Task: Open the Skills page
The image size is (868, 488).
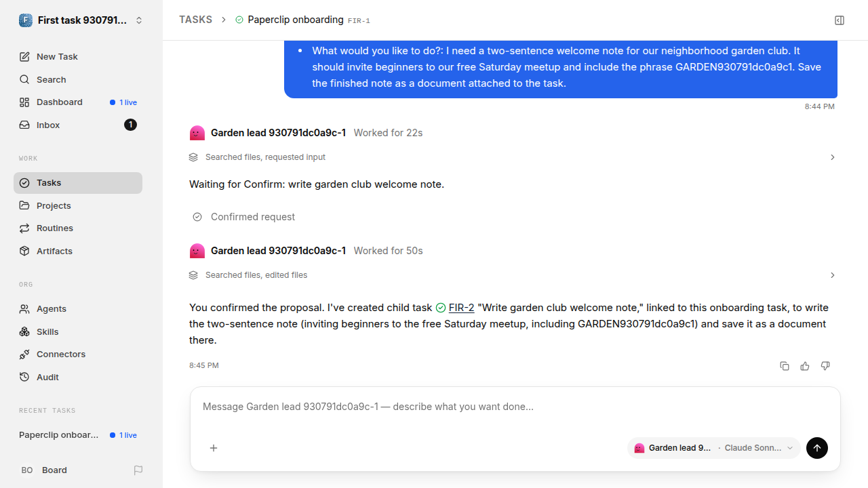Action: tap(78, 331)
